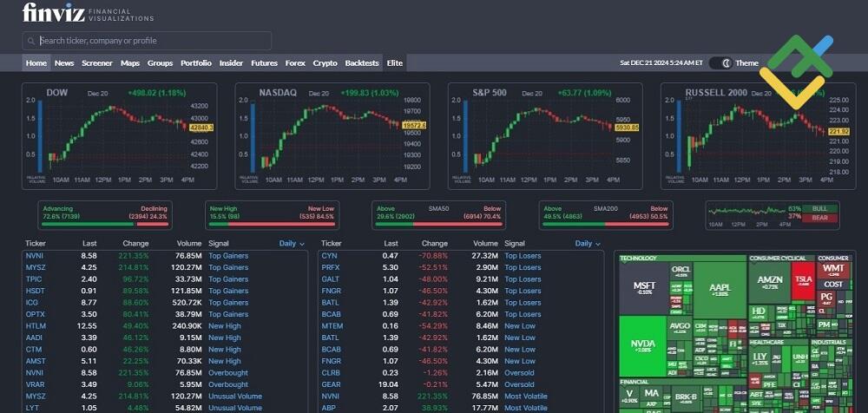The height and width of the screenshot is (413, 868).
Task: Open ticker ABP
Action: pyautogui.click(x=329, y=408)
